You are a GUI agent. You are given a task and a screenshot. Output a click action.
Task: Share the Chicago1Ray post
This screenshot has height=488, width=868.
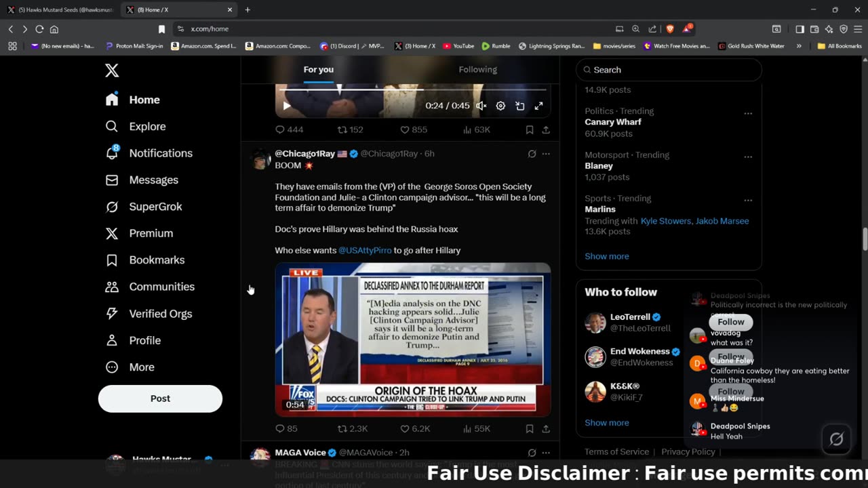546,429
